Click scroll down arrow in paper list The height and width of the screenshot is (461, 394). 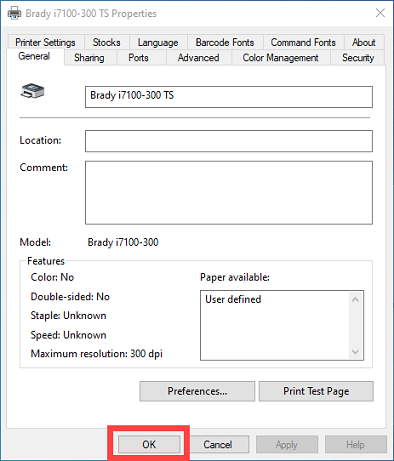(x=355, y=352)
